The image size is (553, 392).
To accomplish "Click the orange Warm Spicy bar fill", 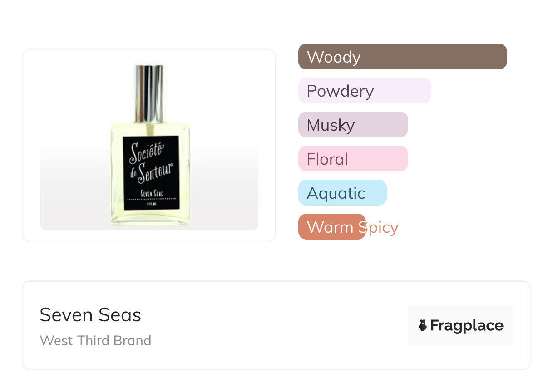I will click(x=331, y=227).
